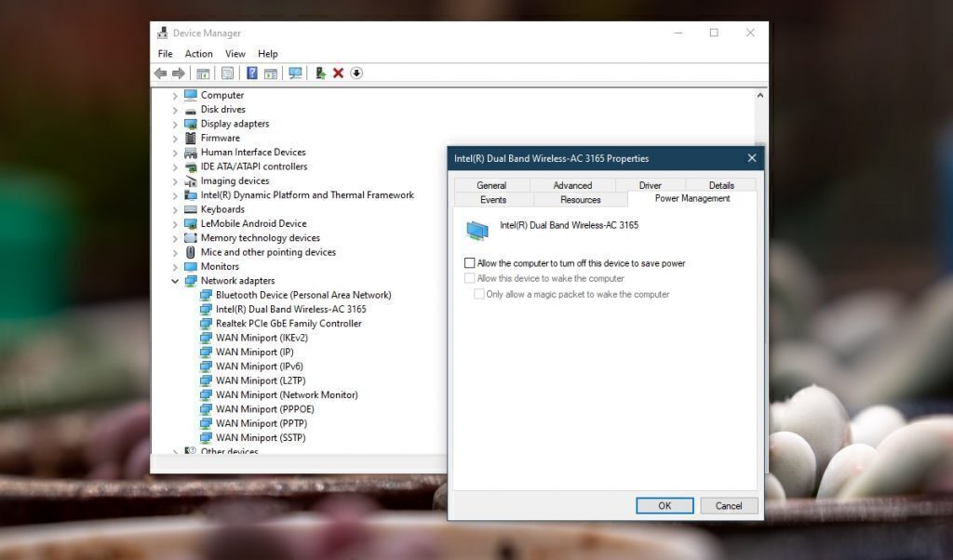
Task: Click the Help toolbar icon
Action: pos(251,73)
